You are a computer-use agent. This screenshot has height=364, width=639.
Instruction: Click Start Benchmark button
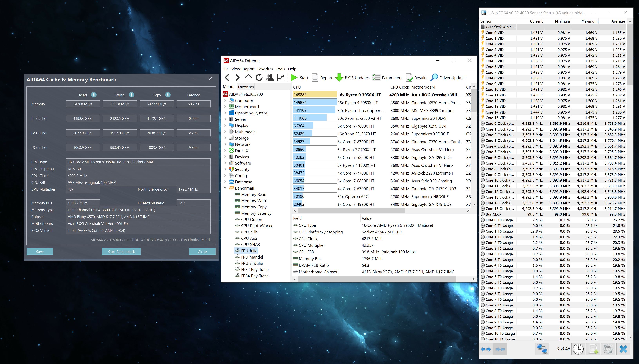pos(121,251)
